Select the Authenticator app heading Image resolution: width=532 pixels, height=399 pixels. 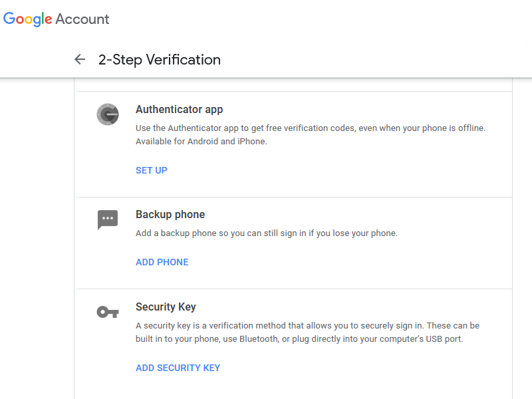point(179,110)
